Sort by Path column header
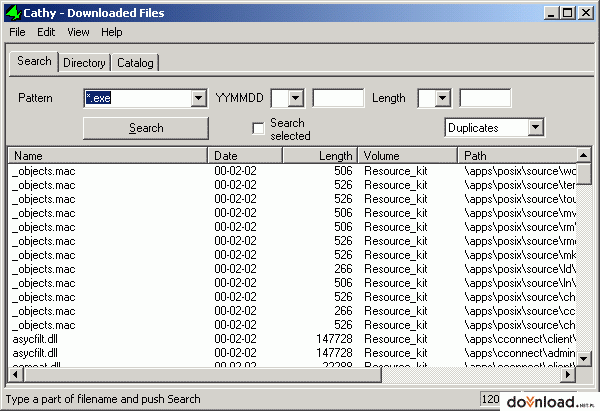Screen dimensions: 600x411 click(517, 156)
